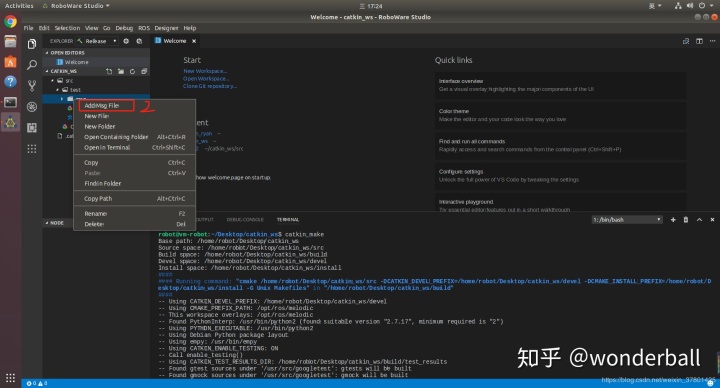Image resolution: width=720 pixels, height=388 pixels.
Task: Open the system power menu arrow
Action: pos(713,6)
